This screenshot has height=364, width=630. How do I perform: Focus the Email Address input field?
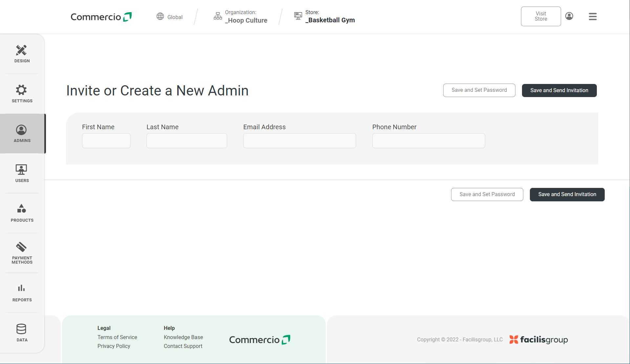pos(300,141)
